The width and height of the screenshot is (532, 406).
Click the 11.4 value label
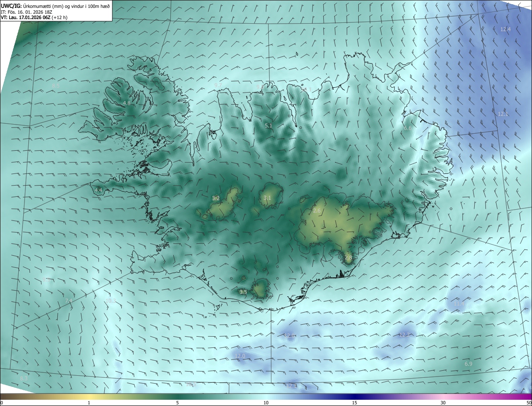459,304
